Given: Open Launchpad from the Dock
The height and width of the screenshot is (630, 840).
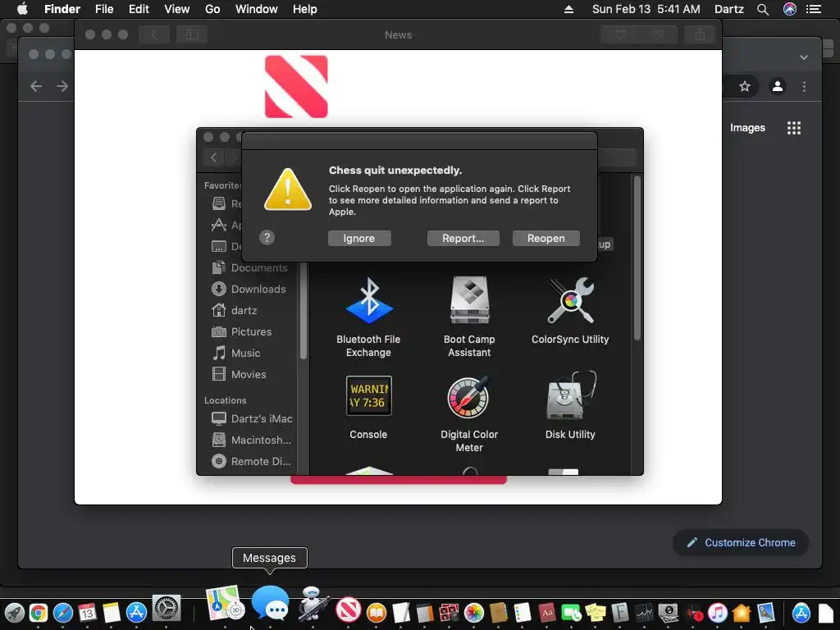Looking at the screenshot, I should (x=15, y=612).
